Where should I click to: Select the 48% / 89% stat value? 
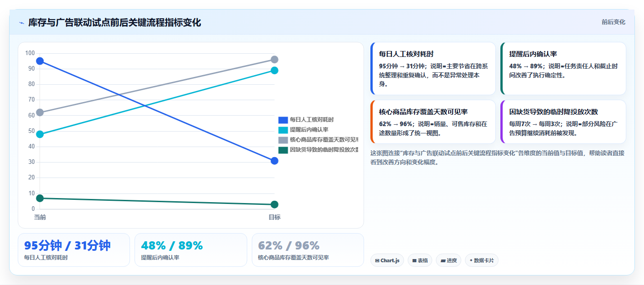[x=172, y=246]
